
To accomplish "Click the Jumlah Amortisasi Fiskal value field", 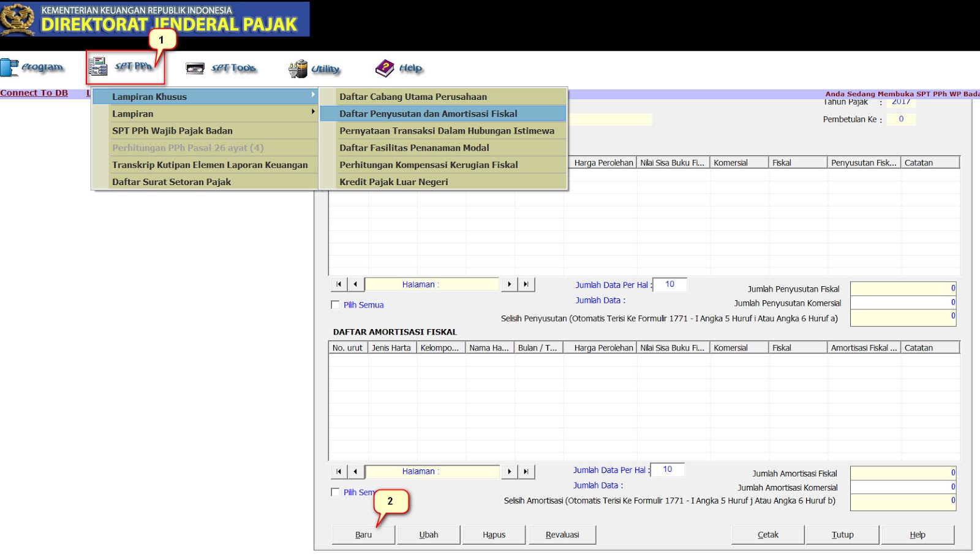I will [903, 472].
